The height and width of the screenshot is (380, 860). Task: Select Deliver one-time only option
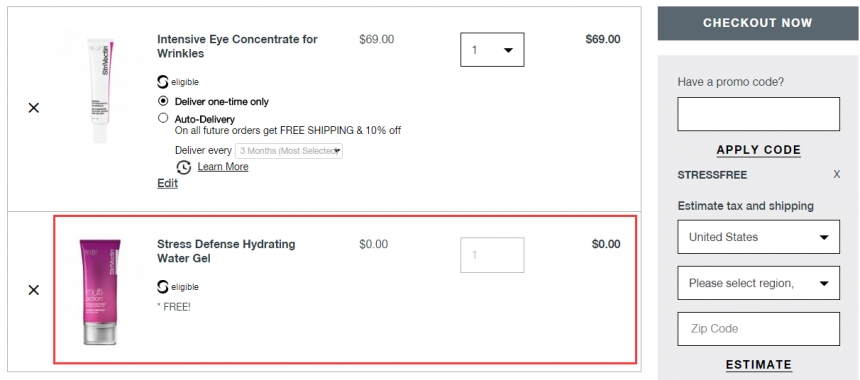click(x=163, y=101)
